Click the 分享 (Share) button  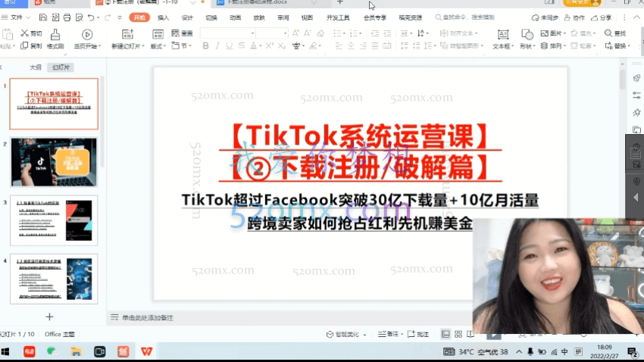click(x=602, y=17)
